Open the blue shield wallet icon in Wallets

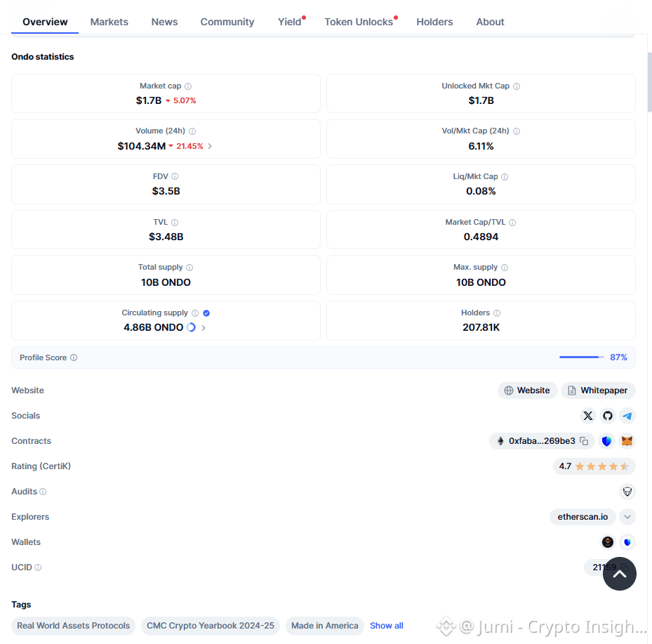pyautogui.click(x=627, y=541)
